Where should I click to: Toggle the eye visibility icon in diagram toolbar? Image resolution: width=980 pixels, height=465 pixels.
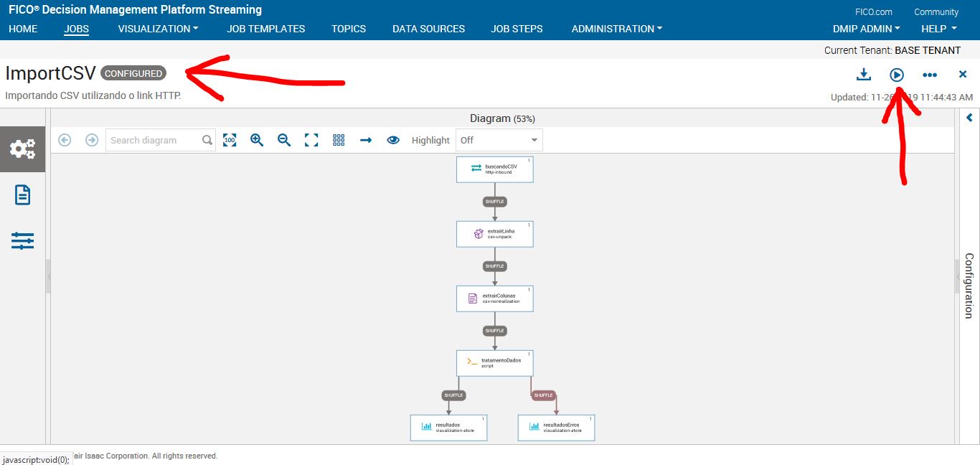[x=393, y=140]
